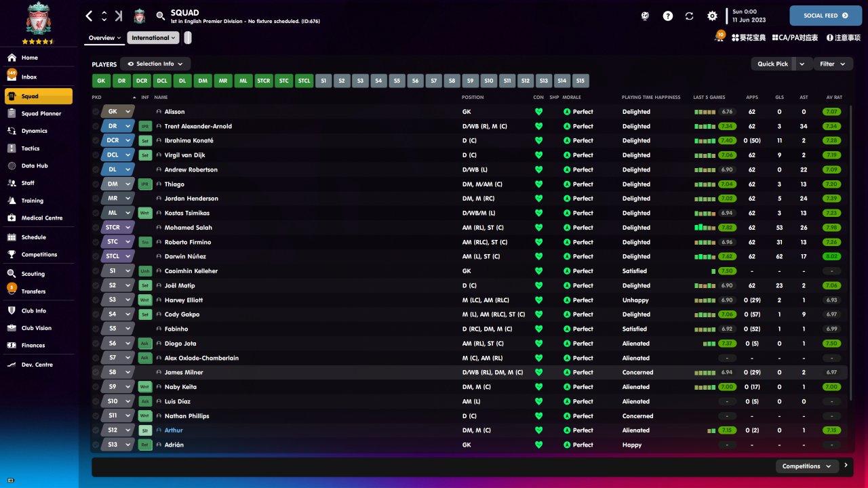Open the S1 slot dropdown for Kelleher
868x488 pixels.
click(x=118, y=271)
